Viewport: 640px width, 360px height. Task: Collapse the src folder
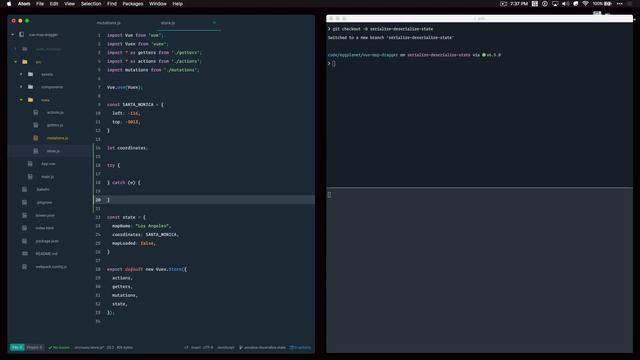coord(16,62)
